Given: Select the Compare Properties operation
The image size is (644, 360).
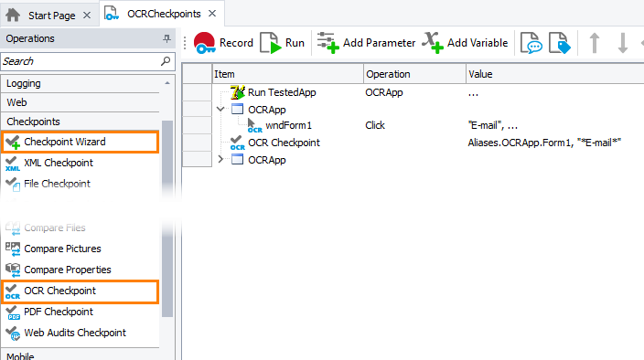Looking at the screenshot, I should pos(80,270).
